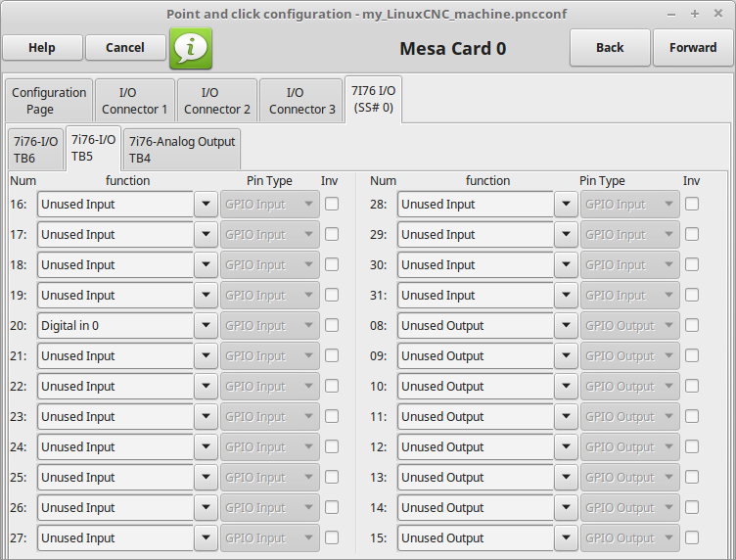
Task: Click the Unused Input field for pin 29
Action: point(476,234)
